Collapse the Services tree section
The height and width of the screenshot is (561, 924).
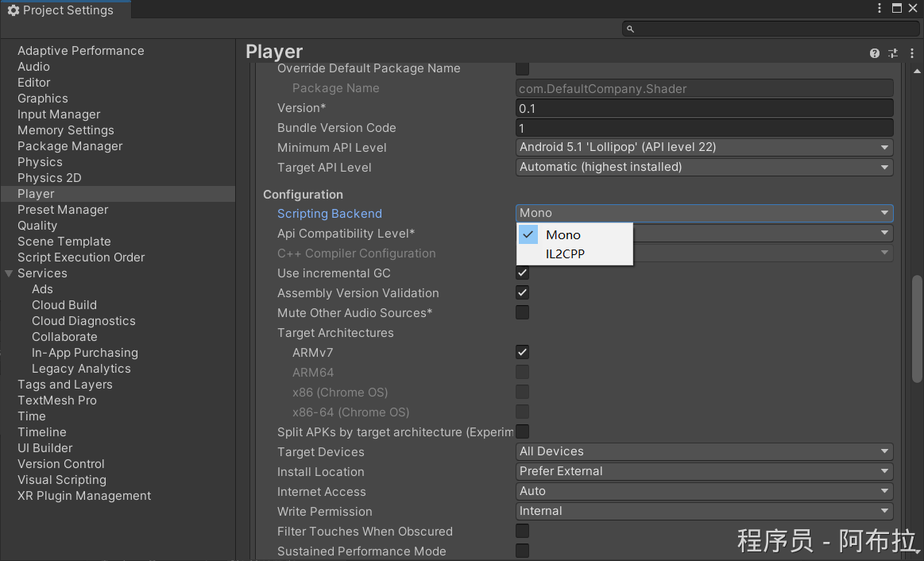point(9,273)
